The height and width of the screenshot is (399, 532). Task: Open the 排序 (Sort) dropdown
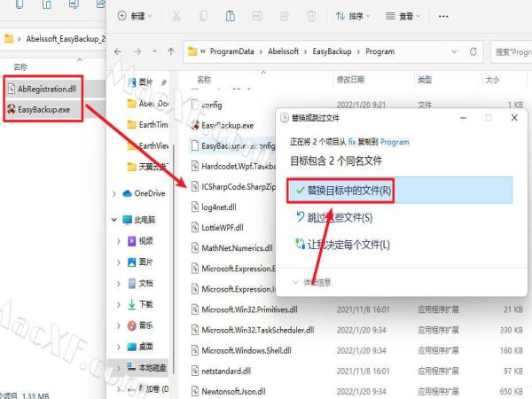point(353,16)
